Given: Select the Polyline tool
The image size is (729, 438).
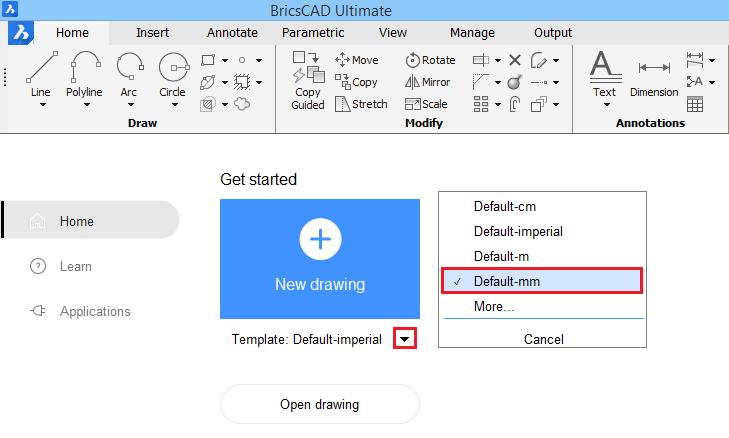Looking at the screenshot, I should pos(84,73).
